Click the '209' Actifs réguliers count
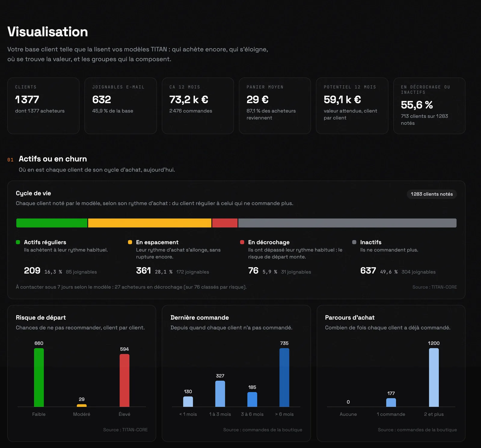Image resolution: width=481 pixels, height=448 pixels. (x=32, y=271)
